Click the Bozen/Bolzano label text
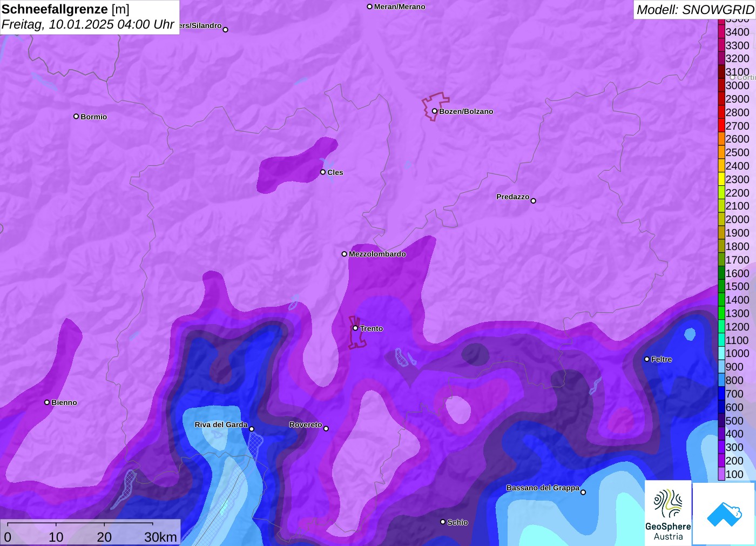The width and height of the screenshot is (756, 546). pyautogui.click(x=466, y=111)
